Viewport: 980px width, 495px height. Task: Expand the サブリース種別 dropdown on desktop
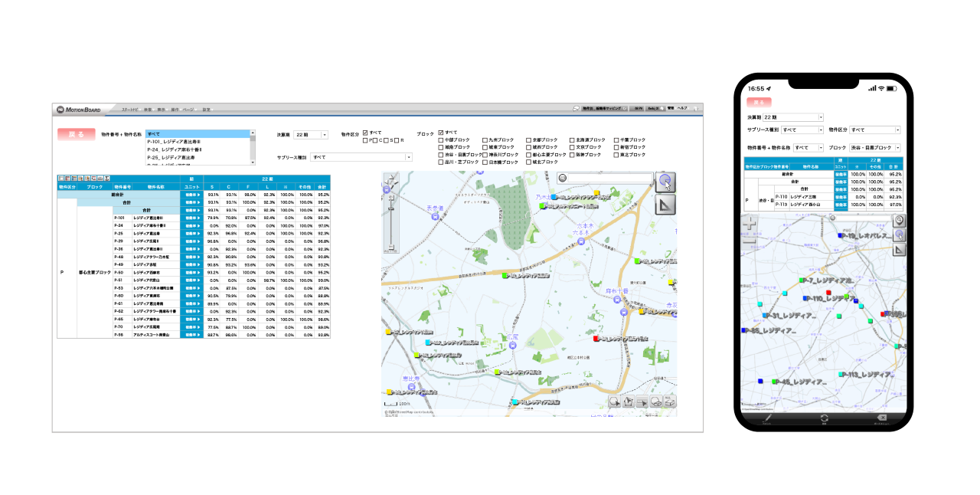pyautogui.click(x=408, y=157)
